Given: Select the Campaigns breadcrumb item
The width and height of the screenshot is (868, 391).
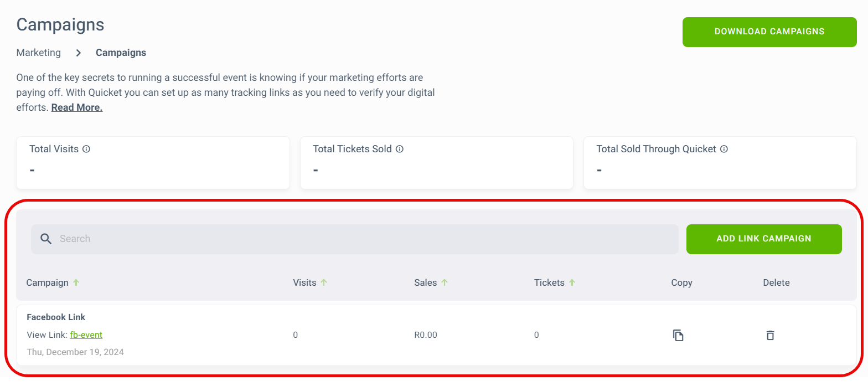Looking at the screenshot, I should point(121,53).
